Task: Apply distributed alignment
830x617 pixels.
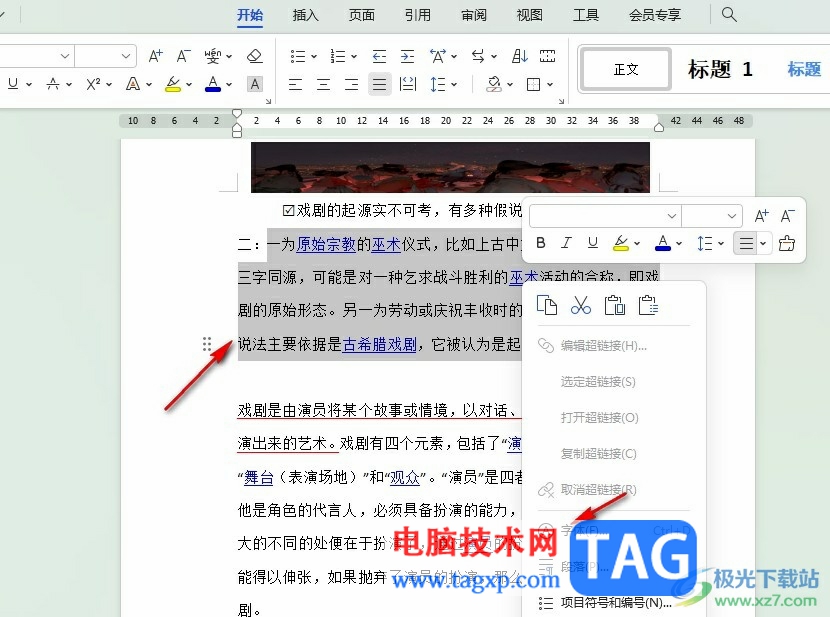Action: pyautogui.click(x=408, y=84)
